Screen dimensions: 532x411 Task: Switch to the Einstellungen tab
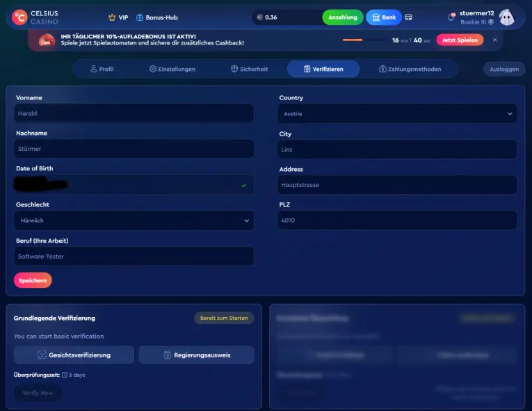(172, 70)
